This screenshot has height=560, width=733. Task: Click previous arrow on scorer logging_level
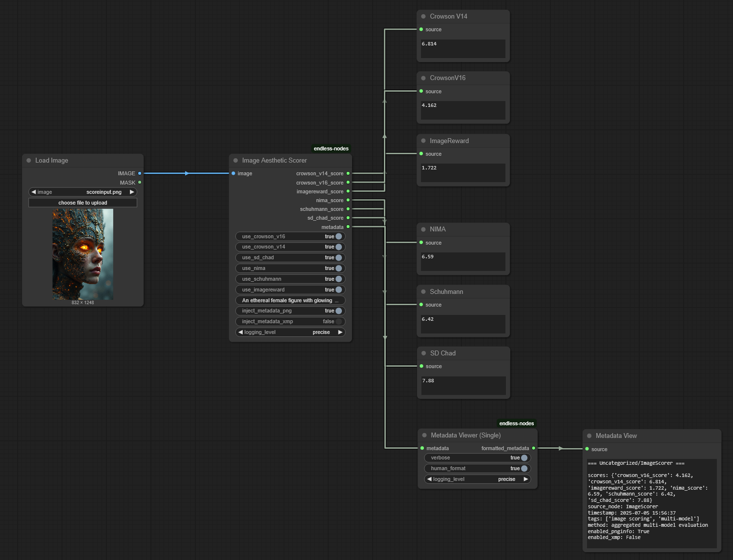240,332
